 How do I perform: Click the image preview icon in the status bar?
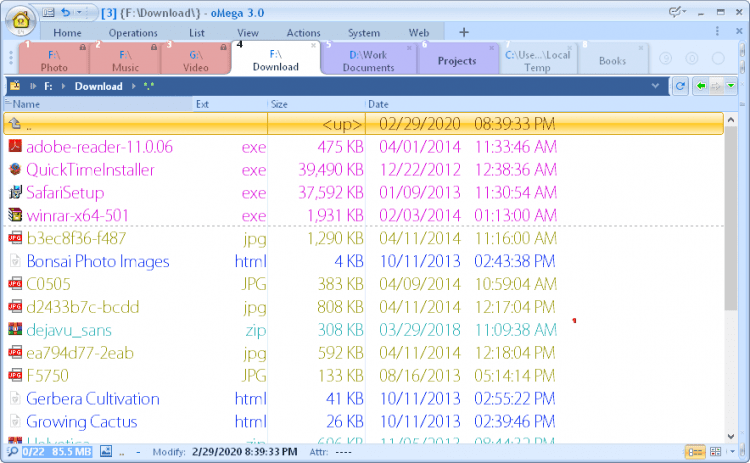pos(106,451)
